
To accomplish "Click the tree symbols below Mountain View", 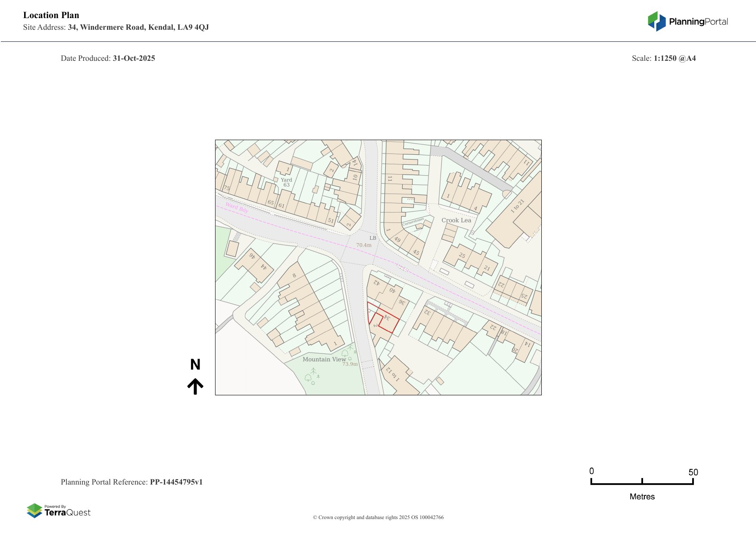I will tap(312, 377).
